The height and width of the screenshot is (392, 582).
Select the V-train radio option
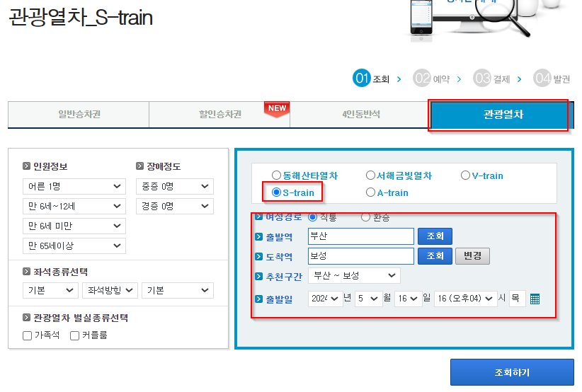tap(465, 175)
